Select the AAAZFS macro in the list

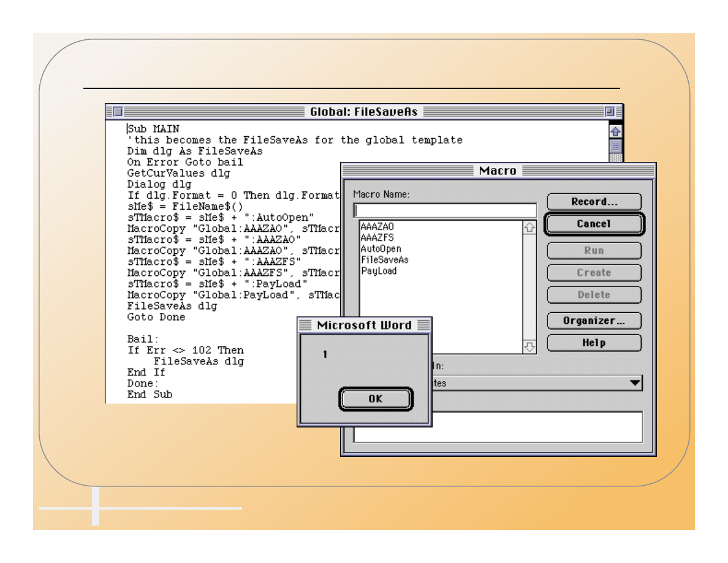pos(377,238)
